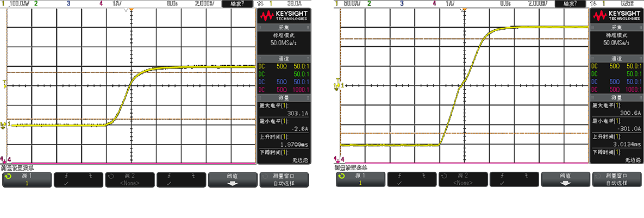
Task: Click Keysight logo on left oscilloscope screen
Action: pos(283,15)
